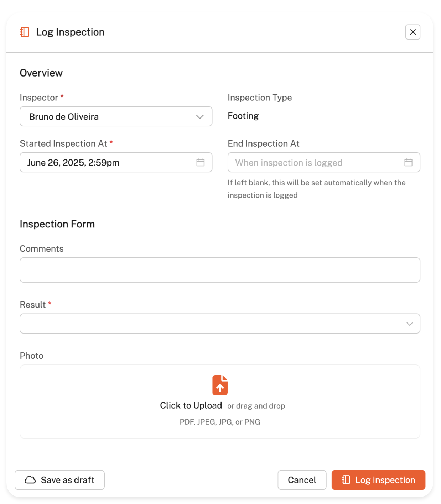Click the chevron arrow in Result field
441x504 pixels.
410,324
